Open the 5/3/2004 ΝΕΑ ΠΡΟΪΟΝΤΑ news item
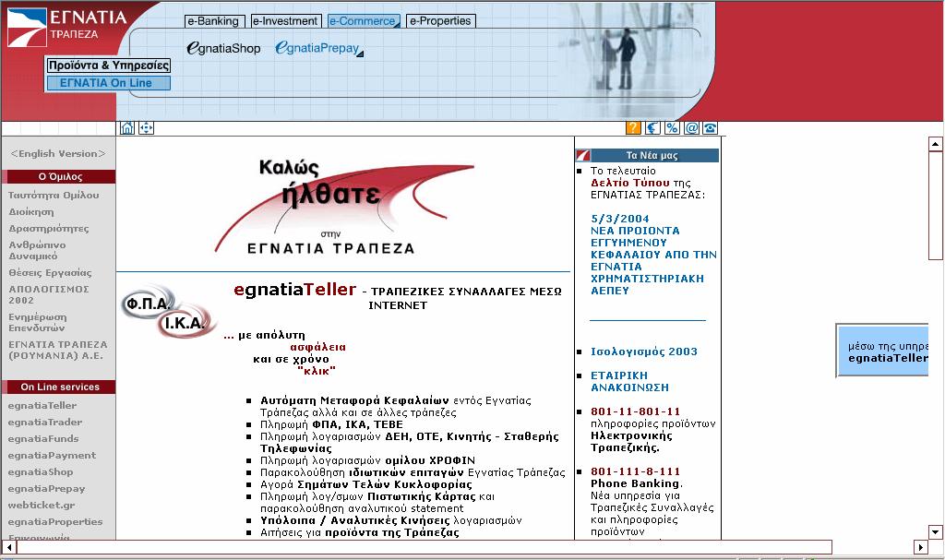Screen dimensions: 945x560 pyautogui.click(x=653, y=255)
